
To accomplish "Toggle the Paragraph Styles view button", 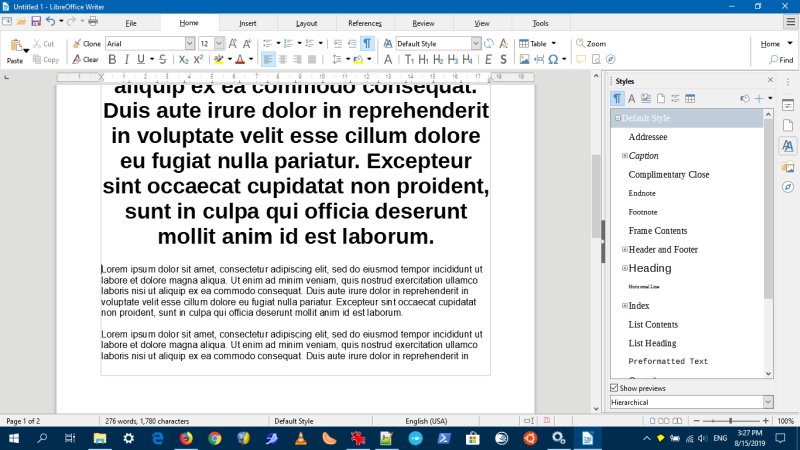I will tap(617, 98).
